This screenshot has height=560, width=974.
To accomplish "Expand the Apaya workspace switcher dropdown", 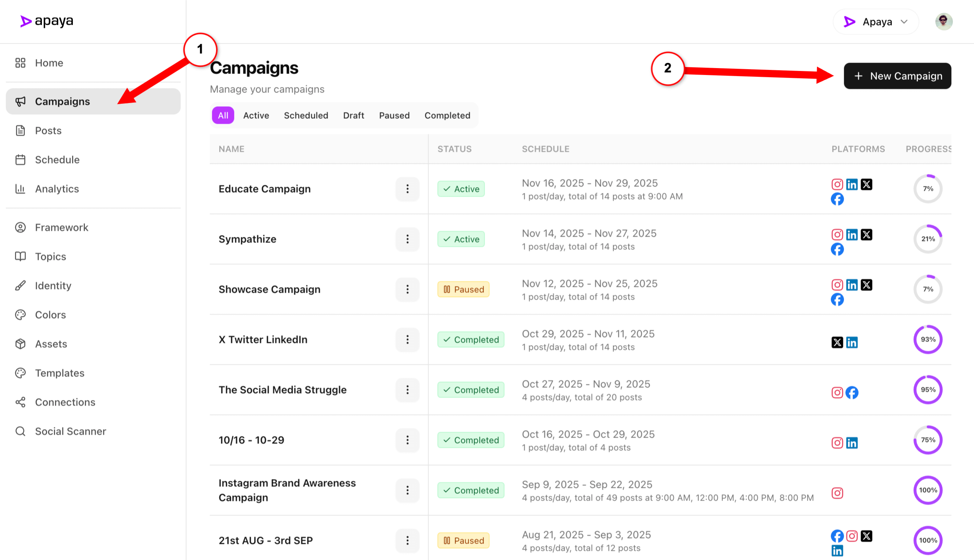I will tap(876, 22).
